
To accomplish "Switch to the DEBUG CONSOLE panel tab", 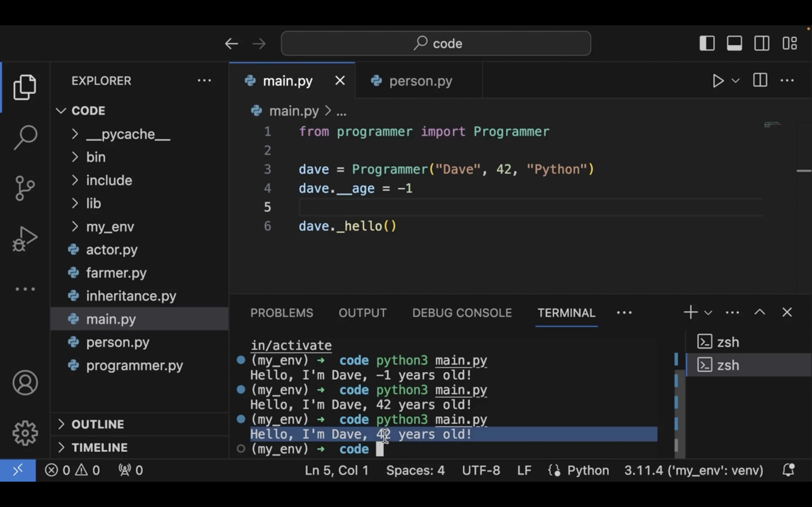I will click(462, 313).
